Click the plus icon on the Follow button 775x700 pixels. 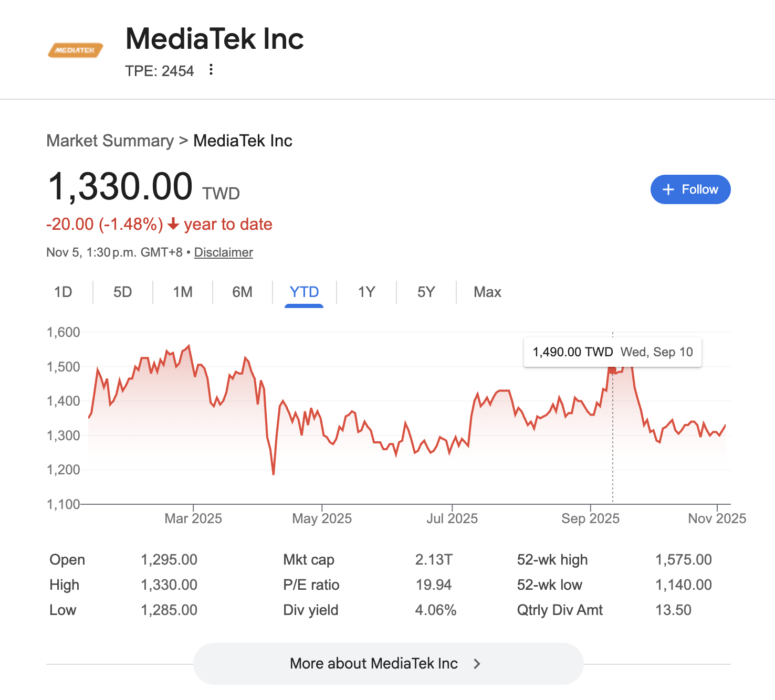click(668, 189)
